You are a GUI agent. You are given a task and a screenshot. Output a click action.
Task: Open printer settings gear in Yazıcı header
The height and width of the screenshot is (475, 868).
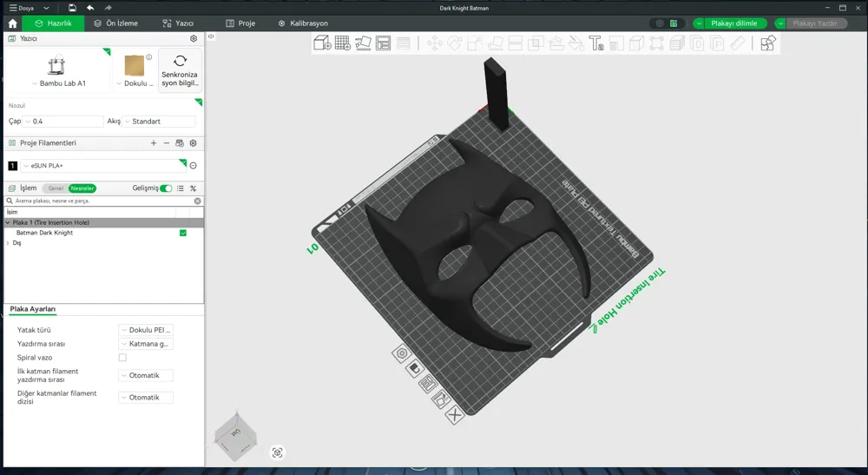[194, 38]
